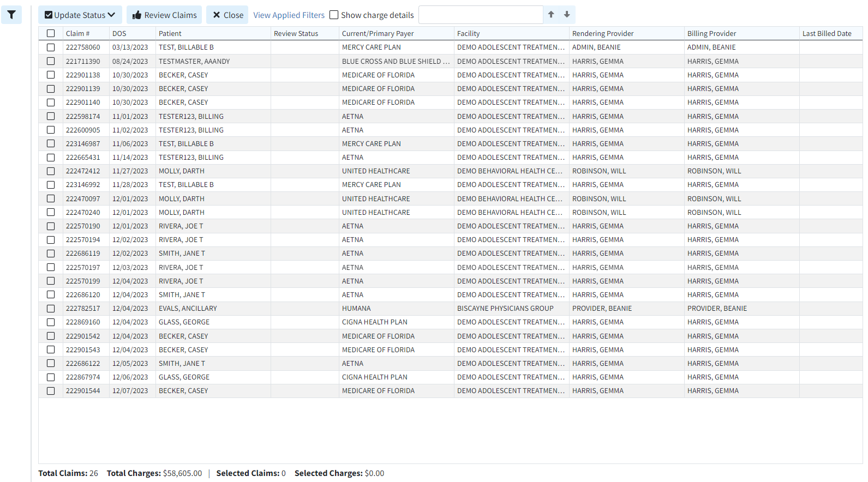Image resolution: width=868 pixels, height=482 pixels.
Task: Select the checkbox for claim 222901544
Action: coord(51,391)
